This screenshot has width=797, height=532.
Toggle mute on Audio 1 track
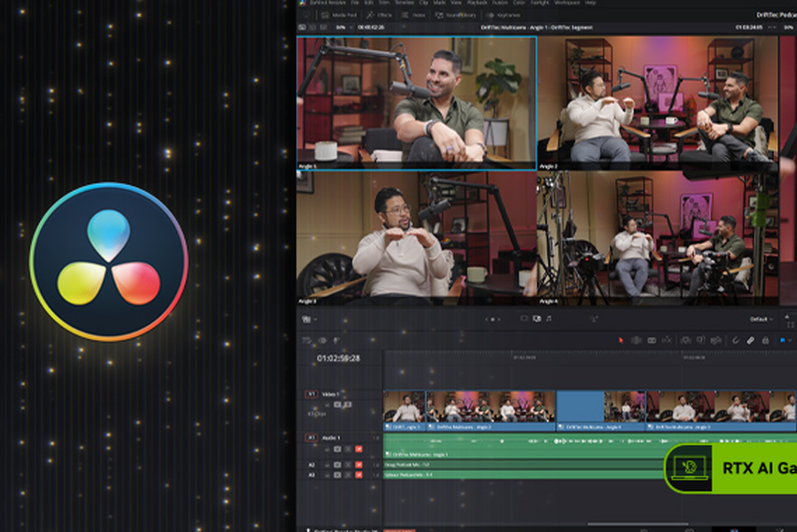[359, 449]
